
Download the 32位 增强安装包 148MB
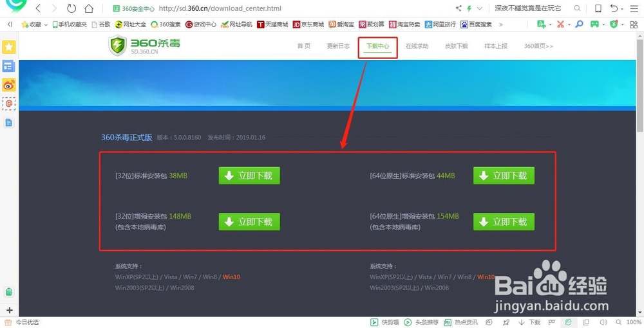[249, 222]
